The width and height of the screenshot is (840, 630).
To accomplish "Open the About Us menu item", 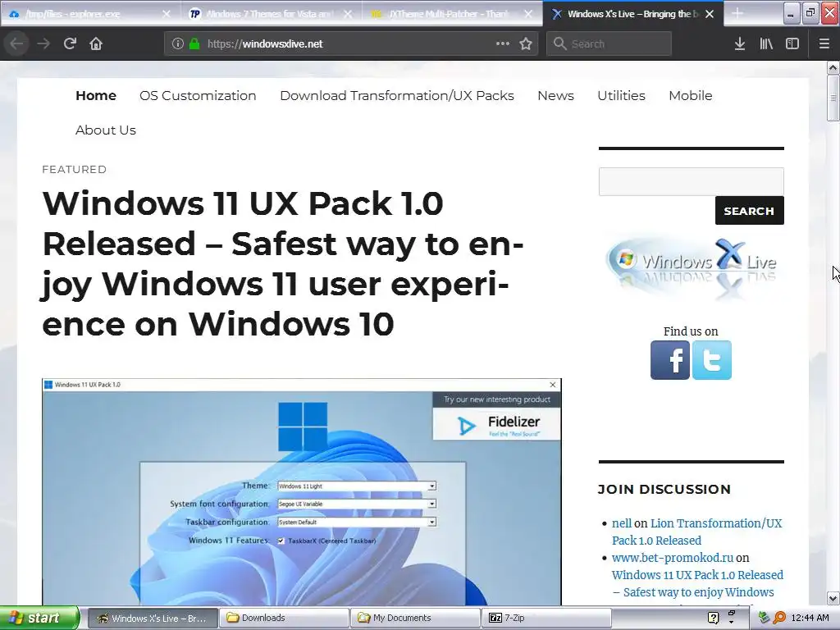I will [106, 130].
